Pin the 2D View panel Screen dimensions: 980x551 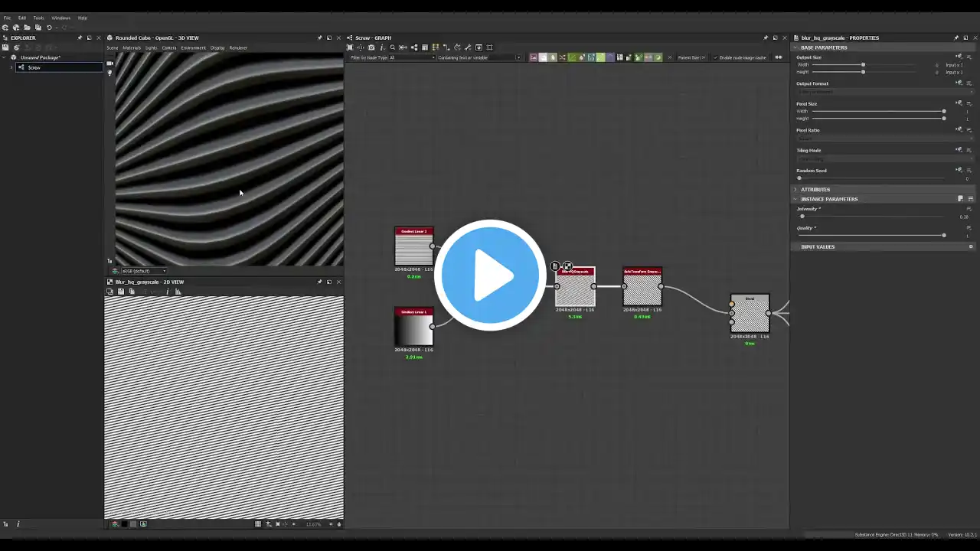point(320,282)
